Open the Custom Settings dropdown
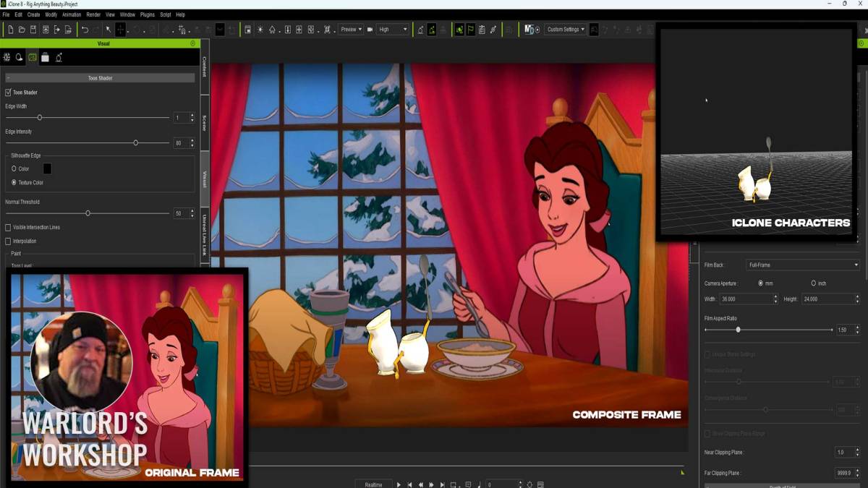The width and height of the screenshot is (868, 488). coord(566,30)
